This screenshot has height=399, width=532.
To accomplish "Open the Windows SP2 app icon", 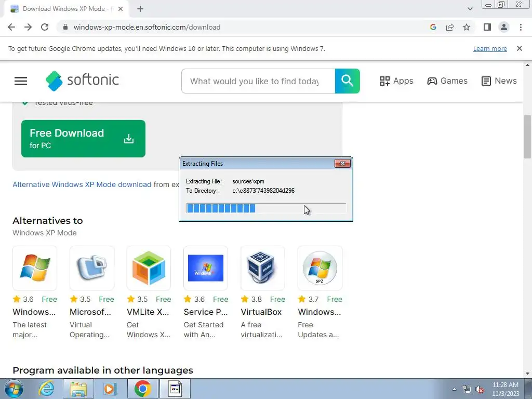I will pyautogui.click(x=320, y=268).
